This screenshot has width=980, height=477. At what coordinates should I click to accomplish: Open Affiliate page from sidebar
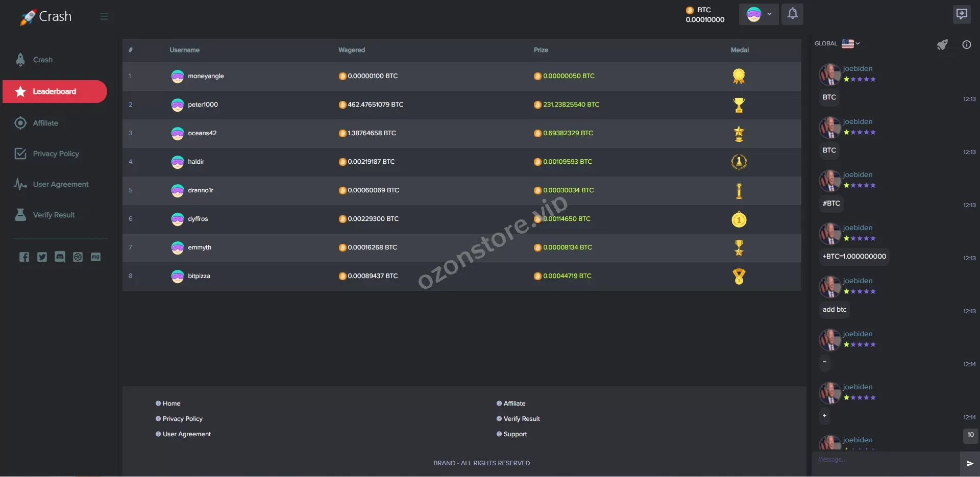point(45,123)
